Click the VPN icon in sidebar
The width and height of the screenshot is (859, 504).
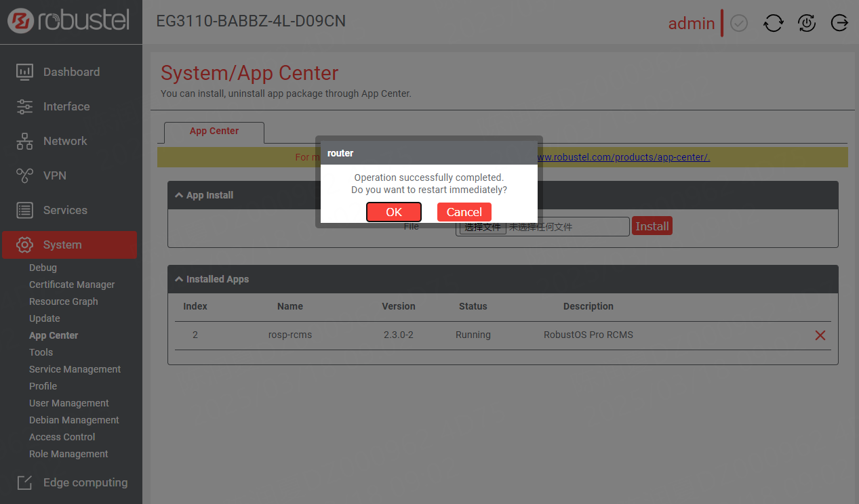coord(24,175)
